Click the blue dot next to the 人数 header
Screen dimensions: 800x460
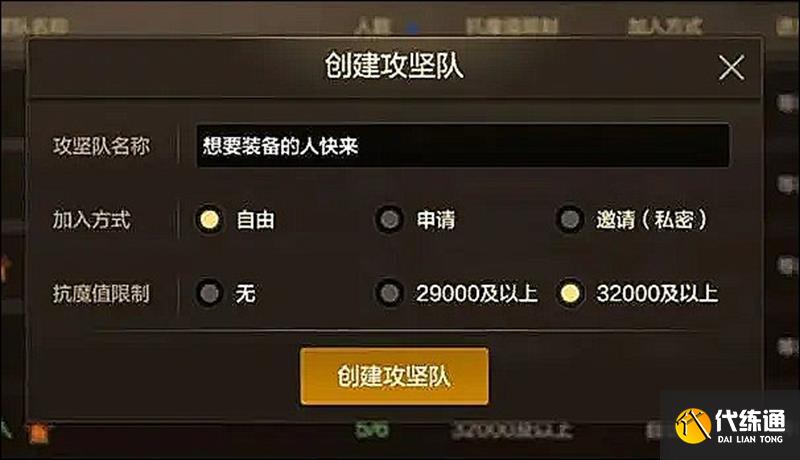414,28
